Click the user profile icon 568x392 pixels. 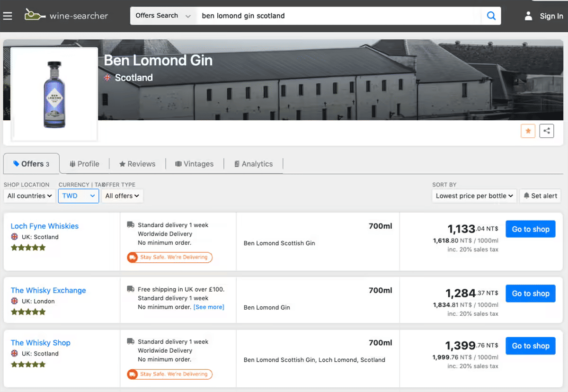tap(528, 16)
